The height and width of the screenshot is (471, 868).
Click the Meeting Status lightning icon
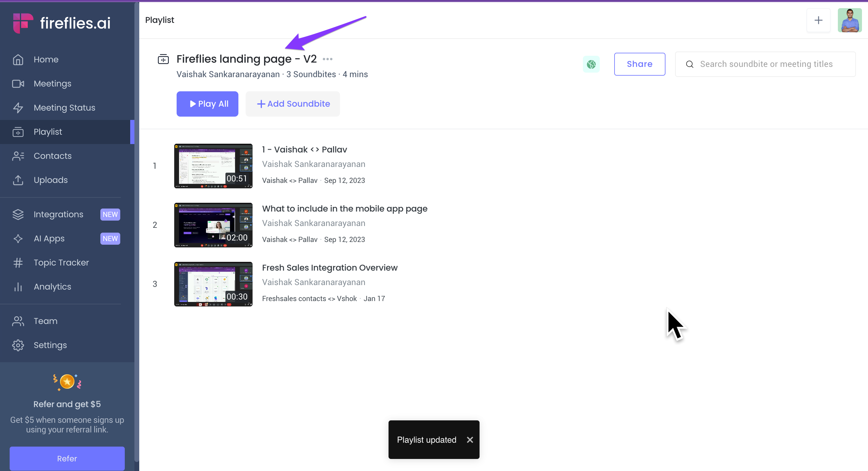18,108
